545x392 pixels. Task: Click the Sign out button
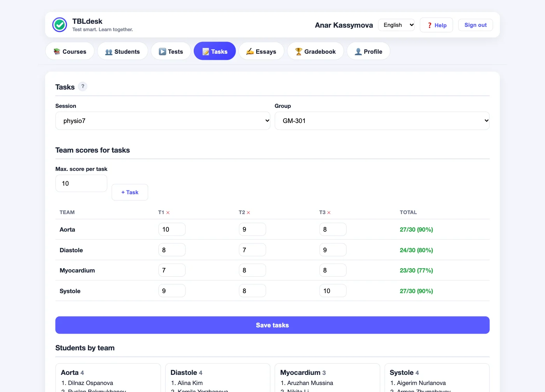point(475,25)
